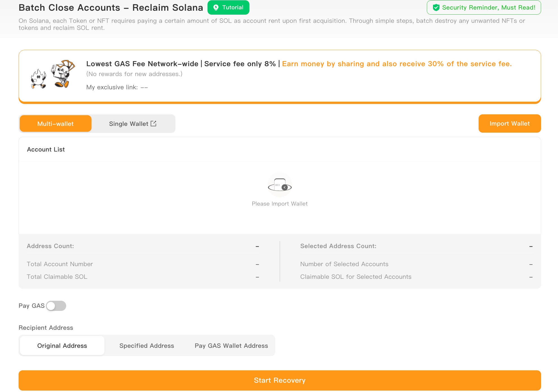
Task: Click the external link icon beside Single Wallet
Action: (x=153, y=124)
